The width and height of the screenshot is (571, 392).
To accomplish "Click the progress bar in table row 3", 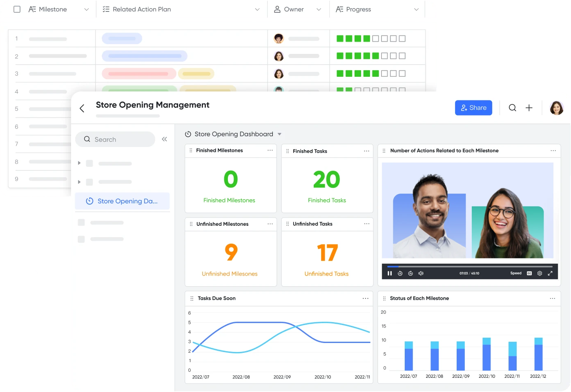I will tap(371, 73).
